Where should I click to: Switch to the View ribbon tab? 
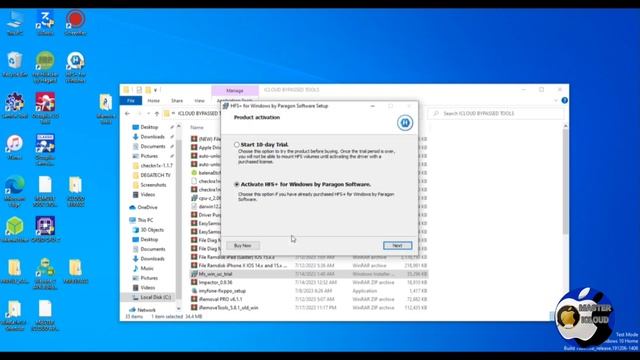pyautogui.click(x=199, y=101)
